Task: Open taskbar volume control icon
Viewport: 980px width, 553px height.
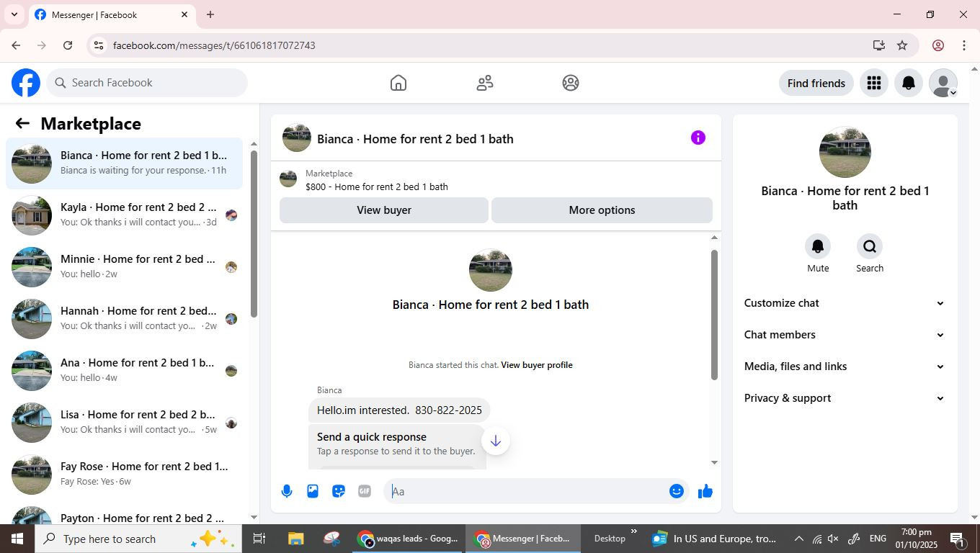Action: (x=833, y=539)
